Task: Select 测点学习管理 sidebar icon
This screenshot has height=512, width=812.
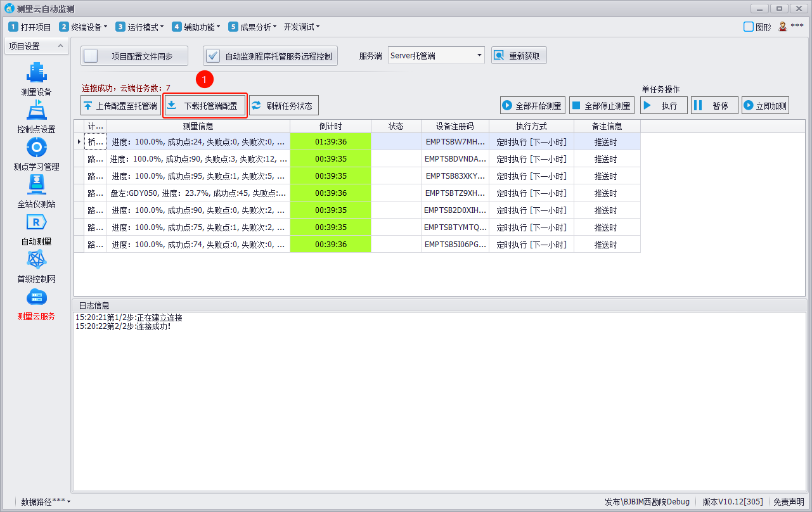Action: [36, 148]
